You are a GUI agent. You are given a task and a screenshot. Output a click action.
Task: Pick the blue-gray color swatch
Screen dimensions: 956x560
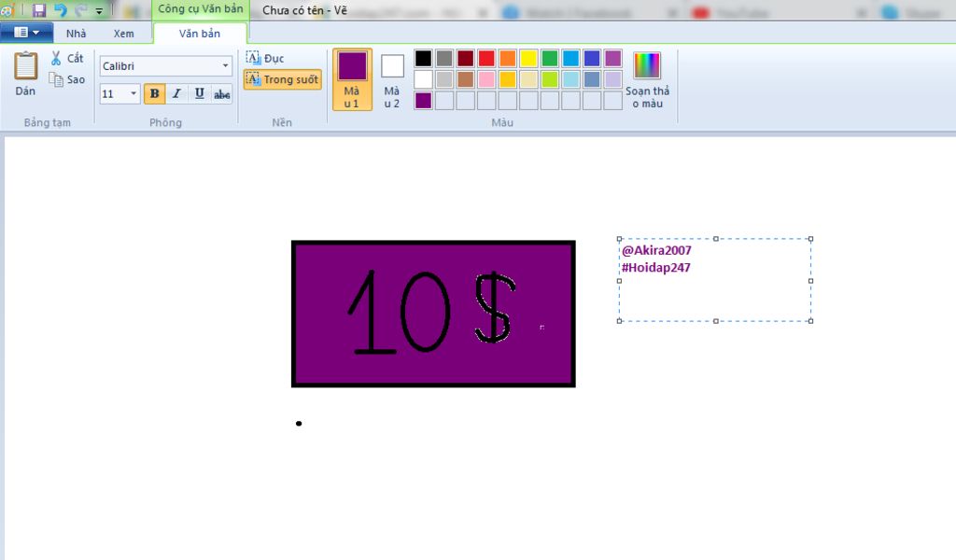click(592, 79)
